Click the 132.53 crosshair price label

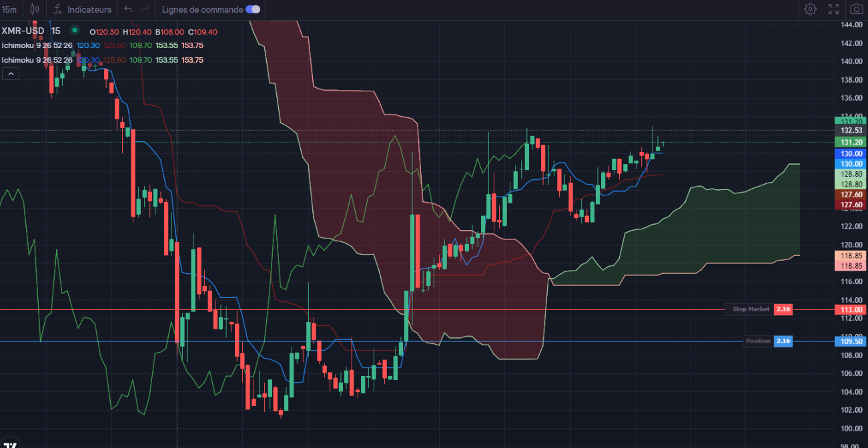[x=851, y=131]
